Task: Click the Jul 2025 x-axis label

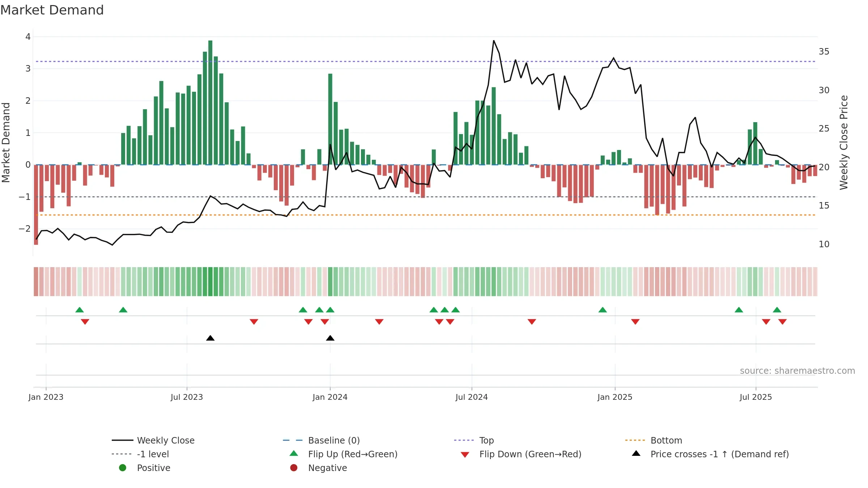Action: pos(756,397)
